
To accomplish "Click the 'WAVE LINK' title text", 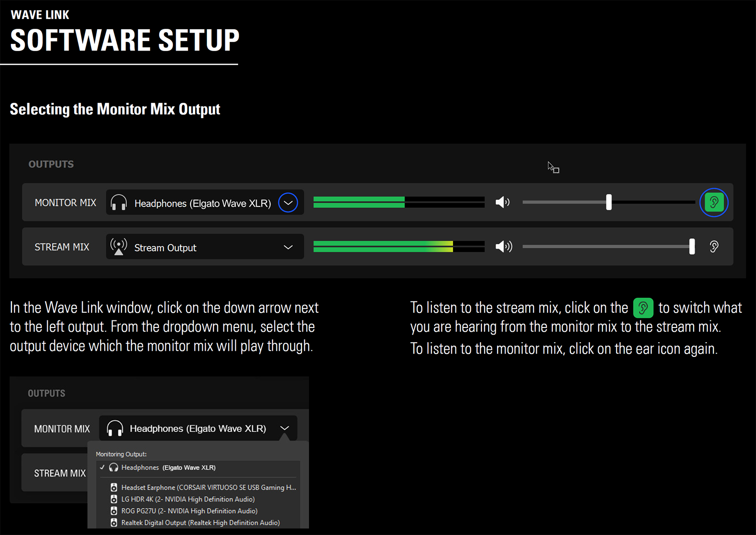I will coord(40,15).
